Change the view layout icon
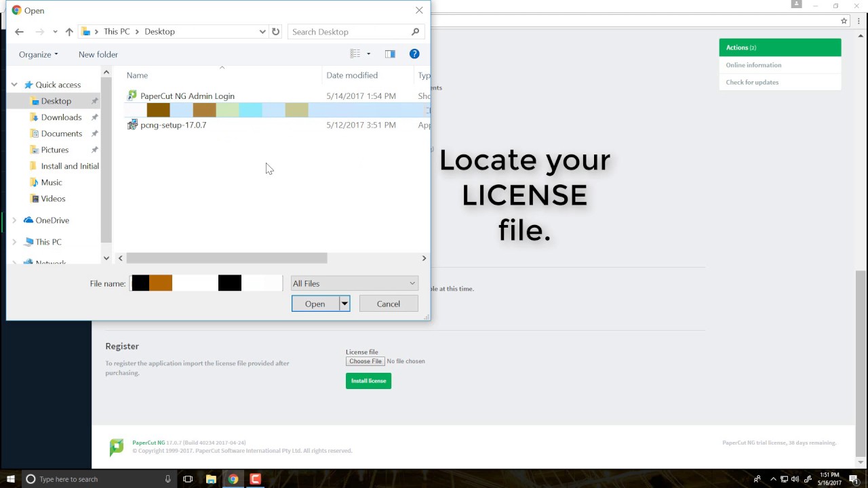The width and height of the screenshot is (868, 488). (355, 54)
